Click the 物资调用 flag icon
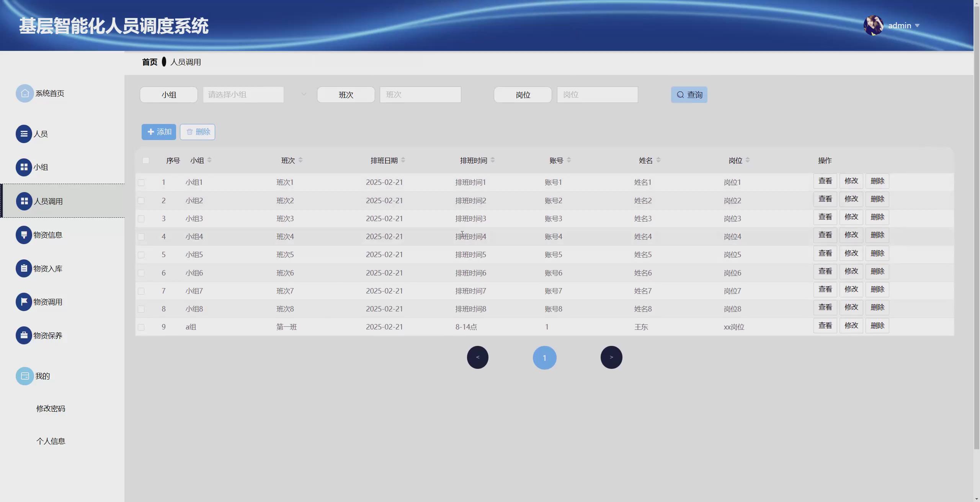The width and height of the screenshot is (980, 502). coord(24,302)
